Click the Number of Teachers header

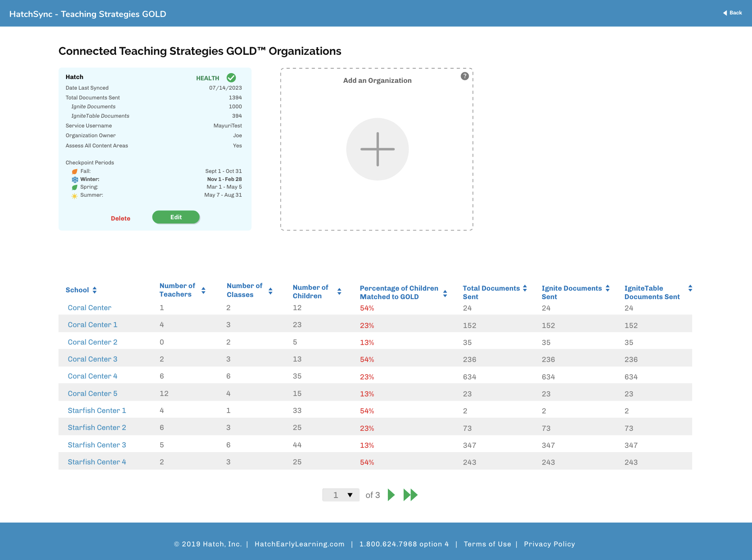[177, 290]
